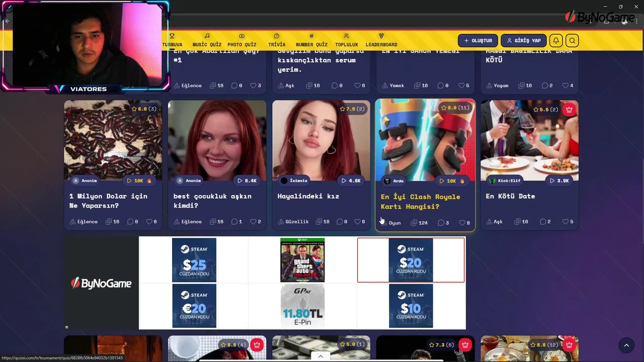Open the search magnifier icon
The width and height of the screenshot is (644, 362).
click(x=572, y=41)
